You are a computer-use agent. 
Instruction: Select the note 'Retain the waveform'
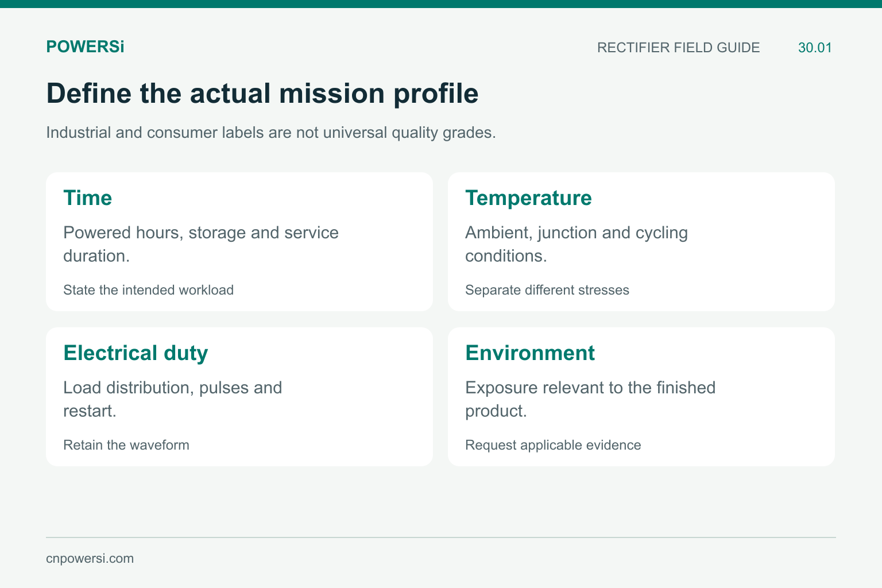tap(126, 445)
